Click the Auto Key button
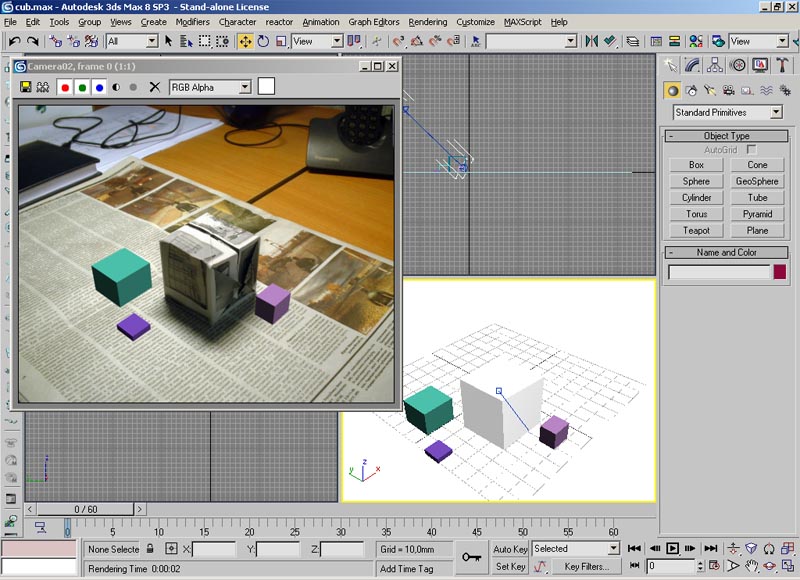The height and width of the screenshot is (580, 800). click(510, 549)
